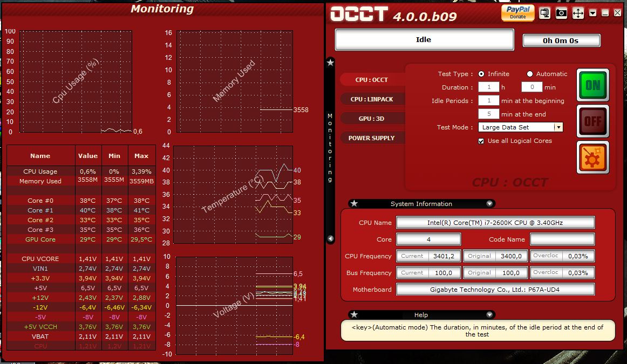Click the Idle status box
The image size is (627, 364).
(x=424, y=39)
